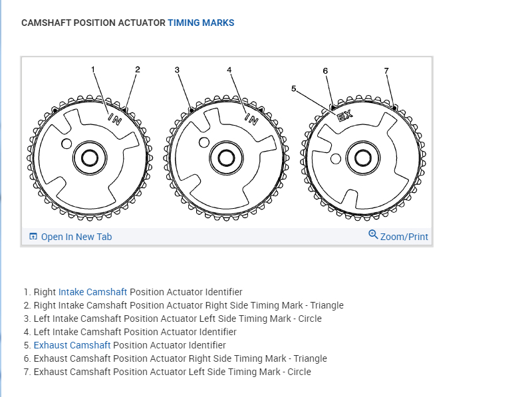
Task: Open the TIMING MARKS link in heading
Action: click(x=201, y=23)
